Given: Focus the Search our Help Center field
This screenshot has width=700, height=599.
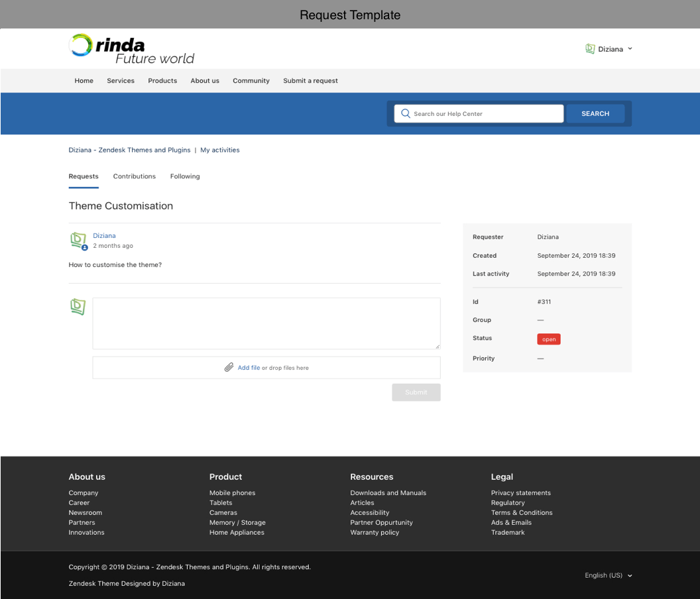Looking at the screenshot, I should 485,114.
